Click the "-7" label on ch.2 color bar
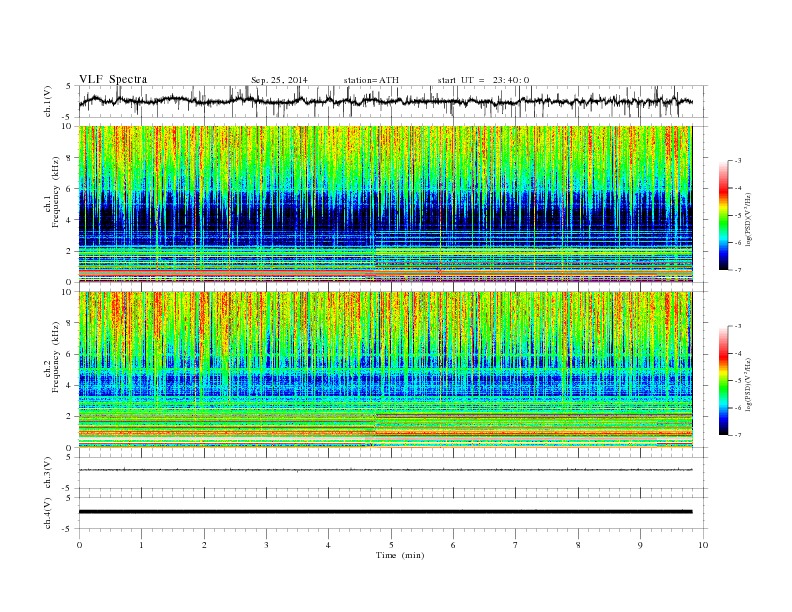 [x=737, y=435]
